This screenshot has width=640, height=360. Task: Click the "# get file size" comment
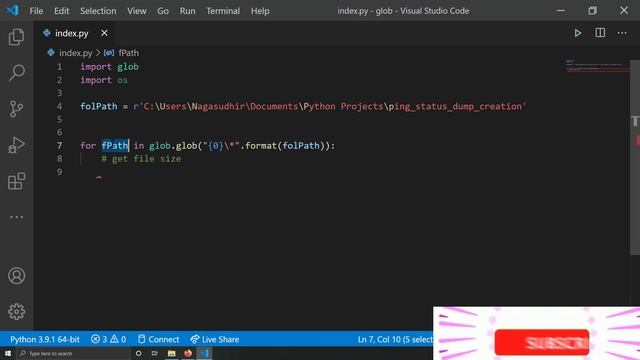click(x=141, y=159)
